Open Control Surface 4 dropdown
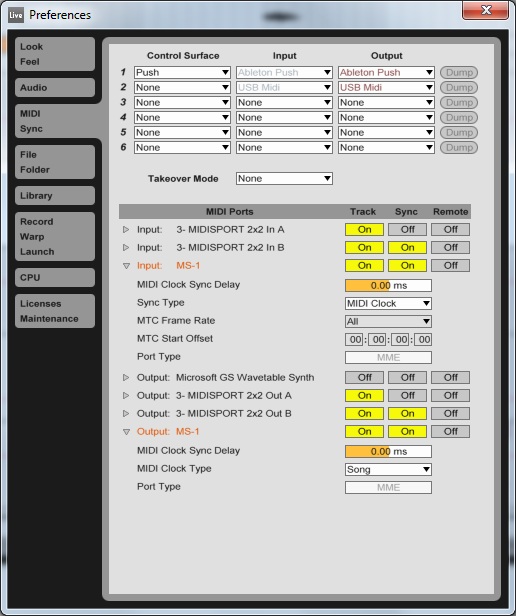516x616 pixels. [182, 117]
